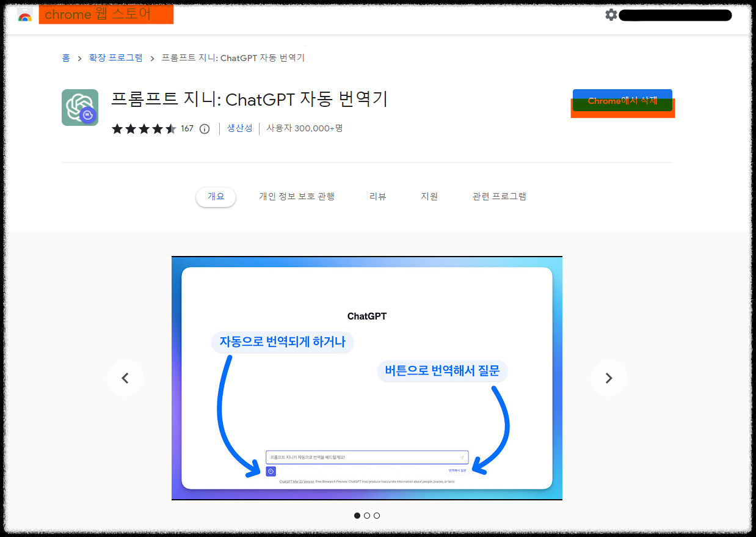
Task: Click the 번역해서 질문 button in the preview
Action: coord(459,471)
